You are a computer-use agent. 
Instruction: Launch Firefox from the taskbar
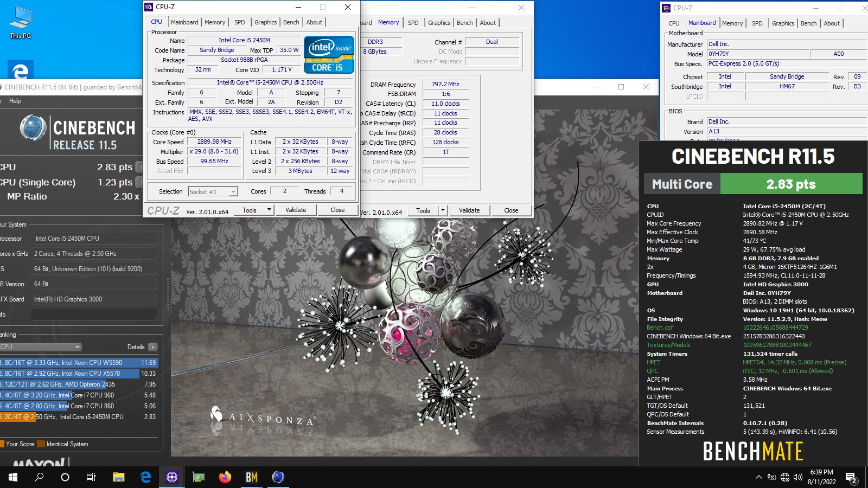pos(225,477)
